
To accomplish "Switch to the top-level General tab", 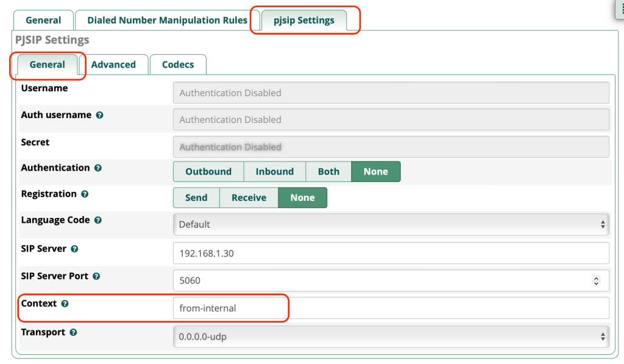I will [43, 20].
